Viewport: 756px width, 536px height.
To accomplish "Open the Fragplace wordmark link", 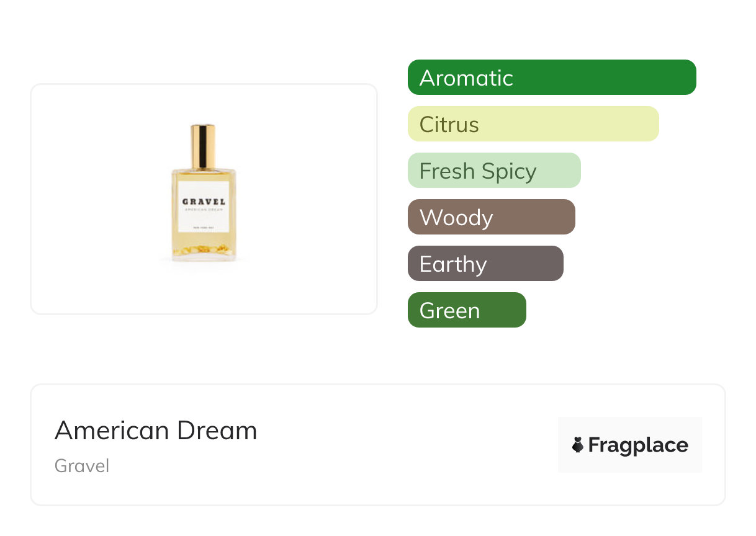I will tap(638, 445).
